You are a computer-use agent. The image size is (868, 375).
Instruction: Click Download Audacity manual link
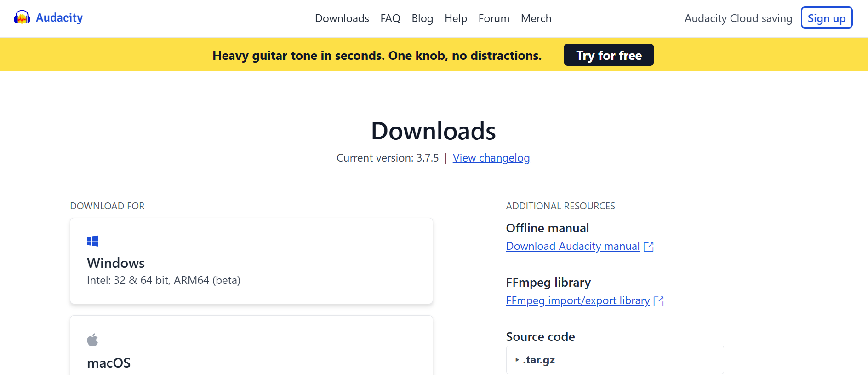[572, 246]
